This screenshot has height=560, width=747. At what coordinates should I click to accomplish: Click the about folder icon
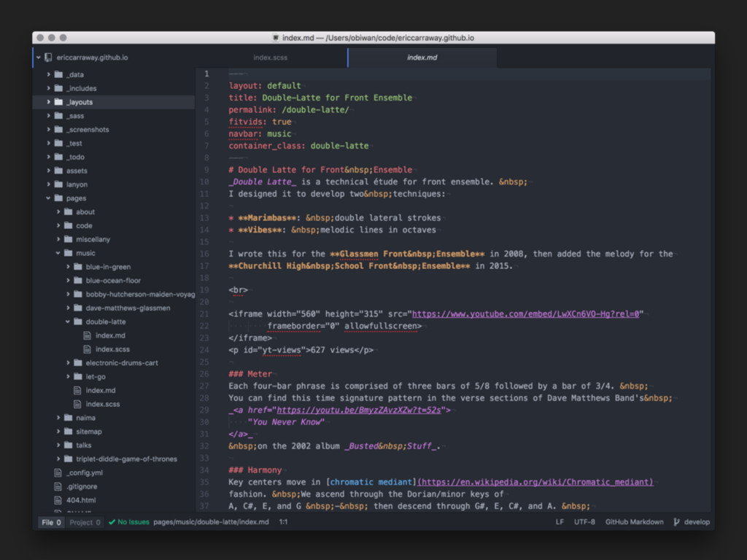(68, 212)
